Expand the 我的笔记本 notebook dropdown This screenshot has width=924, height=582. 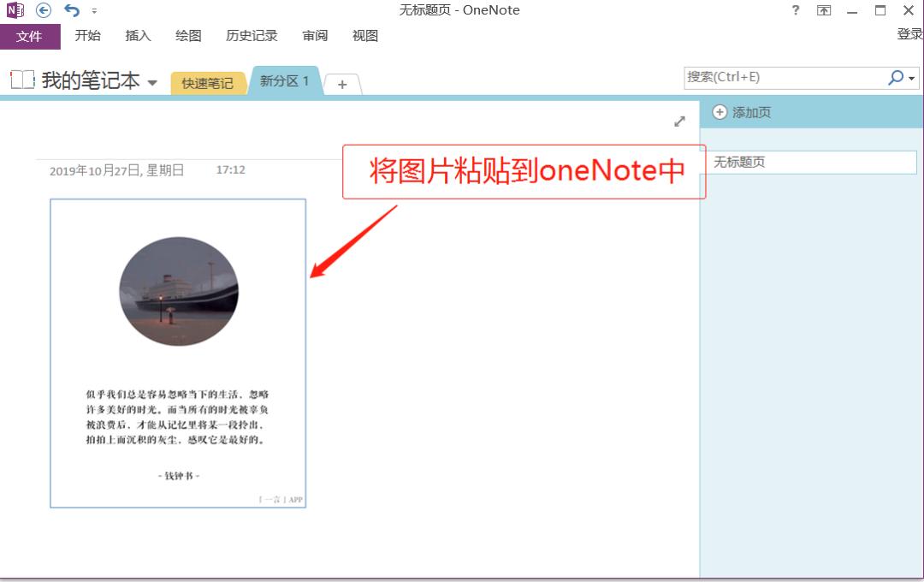click(152, 82)
